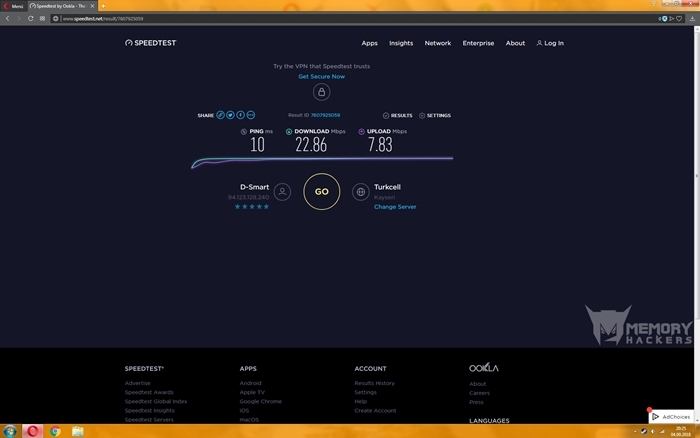Screen dimensions: 700x438
Task: Click Get Secure Now link
Action: click(x=321, y=76)
